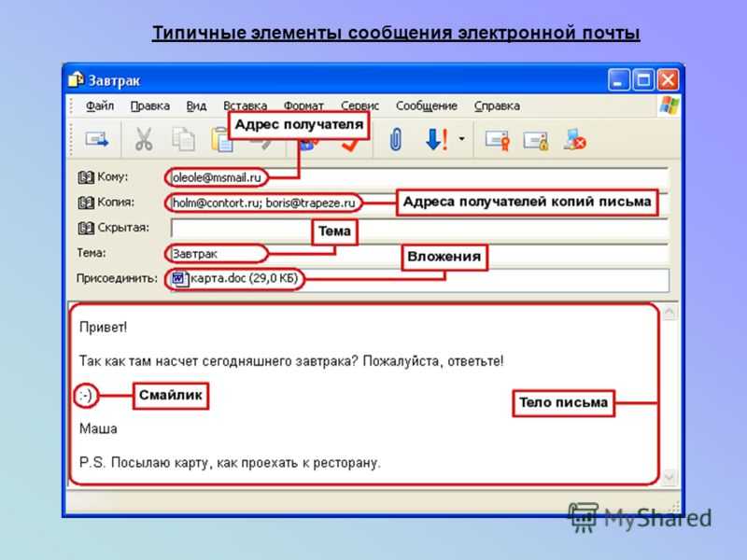747x560 pixels.
Task: Click the Кому: recipient button
Action: tap(104, 177)
